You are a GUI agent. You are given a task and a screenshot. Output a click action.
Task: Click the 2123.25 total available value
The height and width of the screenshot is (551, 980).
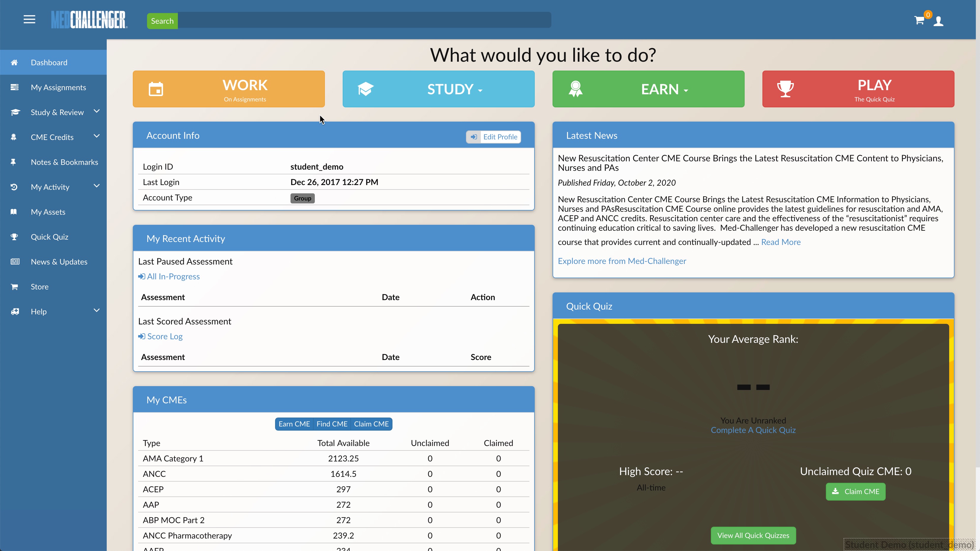click(343, 458)
